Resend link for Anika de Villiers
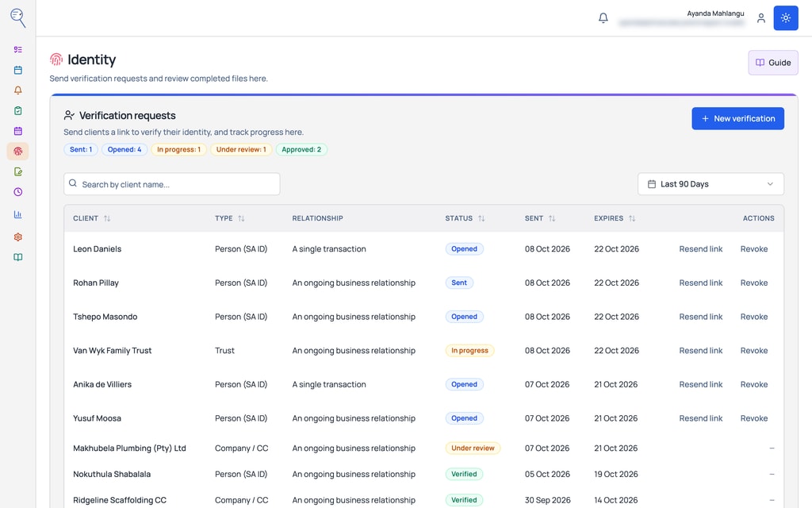The height and width of the screenshot is (508, 812). coord(701,385)
